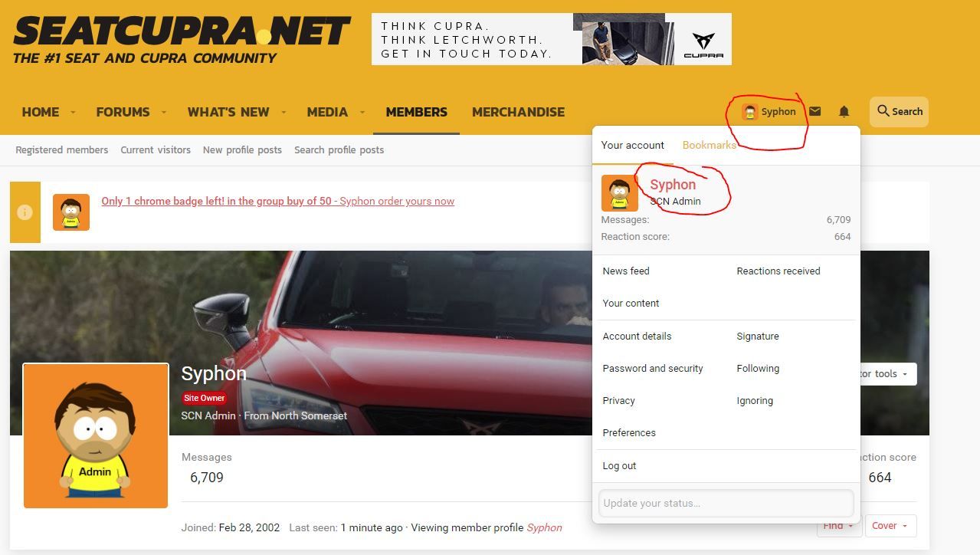Expand the Forums menu arrow
The image size is (980, 555).
click(x=164, y=113)
